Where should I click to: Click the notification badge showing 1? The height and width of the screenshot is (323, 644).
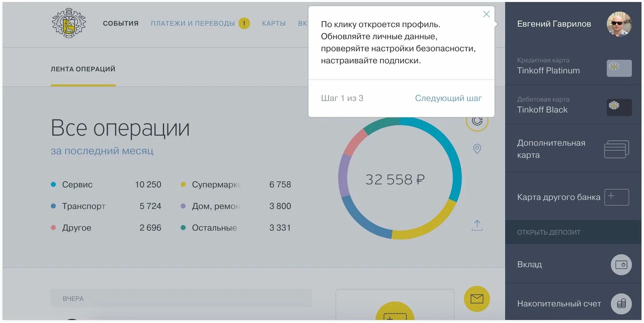coord(244,23)
